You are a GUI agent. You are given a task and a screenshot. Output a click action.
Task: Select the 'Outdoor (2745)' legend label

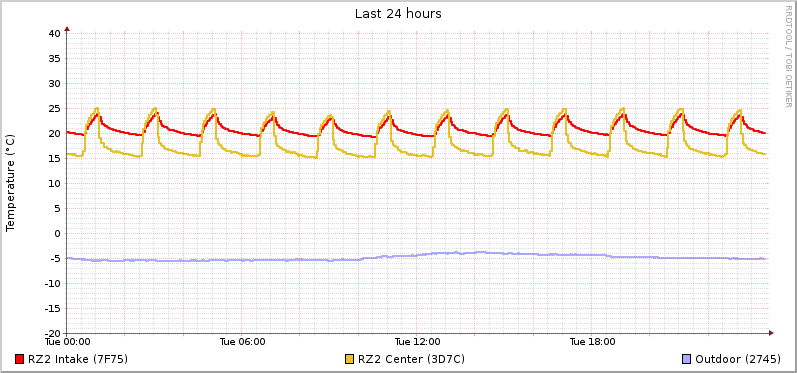[738, 359]
